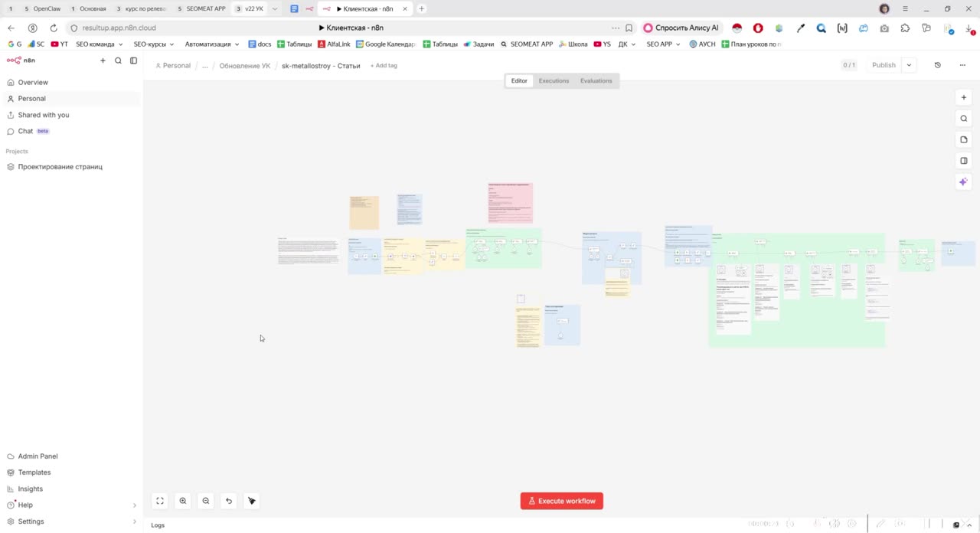Expand the Settings submenu chevron
Screen dimensions: 980x533
click(135, 522)
